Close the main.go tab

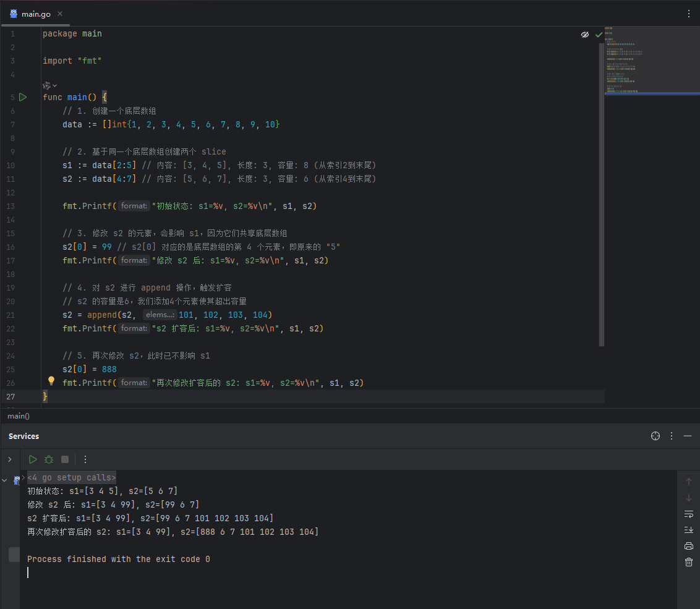click(60, 14)
